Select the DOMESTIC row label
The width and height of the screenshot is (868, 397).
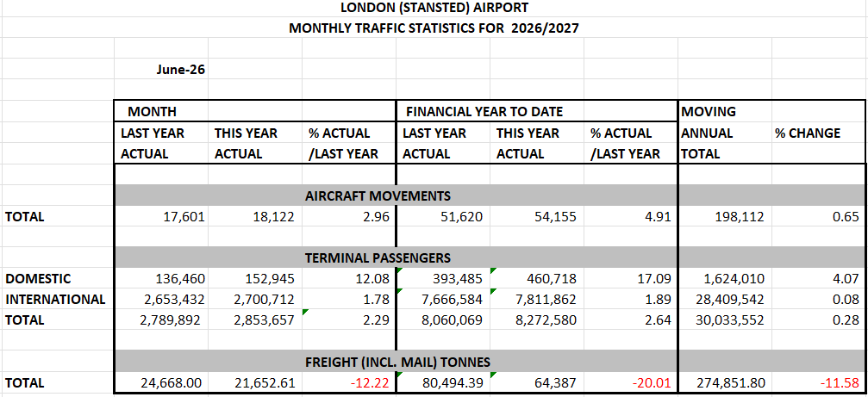(x=38, y=279)
